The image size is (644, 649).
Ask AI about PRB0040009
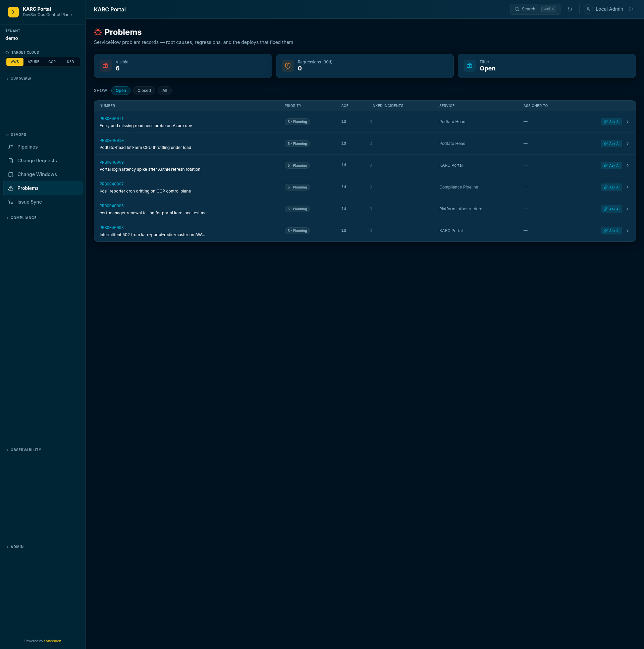611,166
